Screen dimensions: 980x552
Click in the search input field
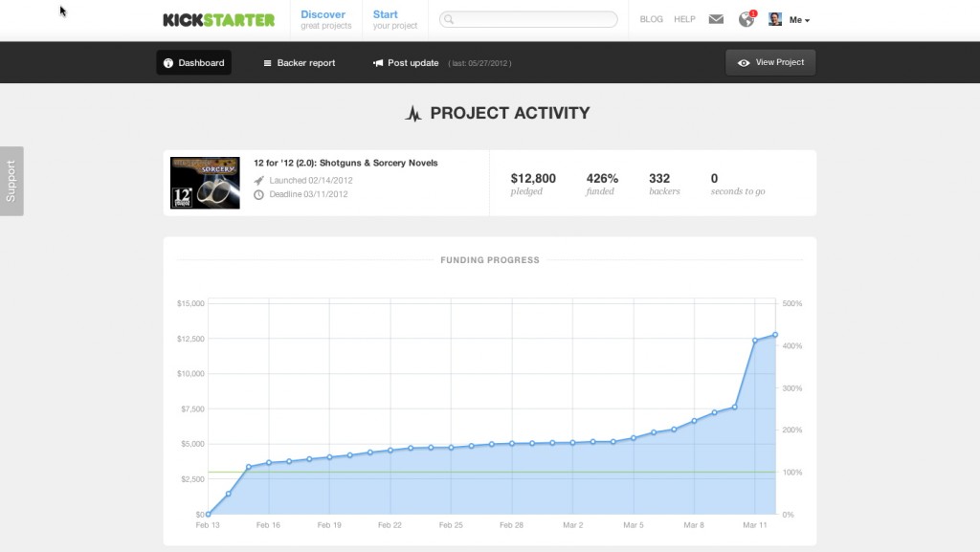coord(528,19)
